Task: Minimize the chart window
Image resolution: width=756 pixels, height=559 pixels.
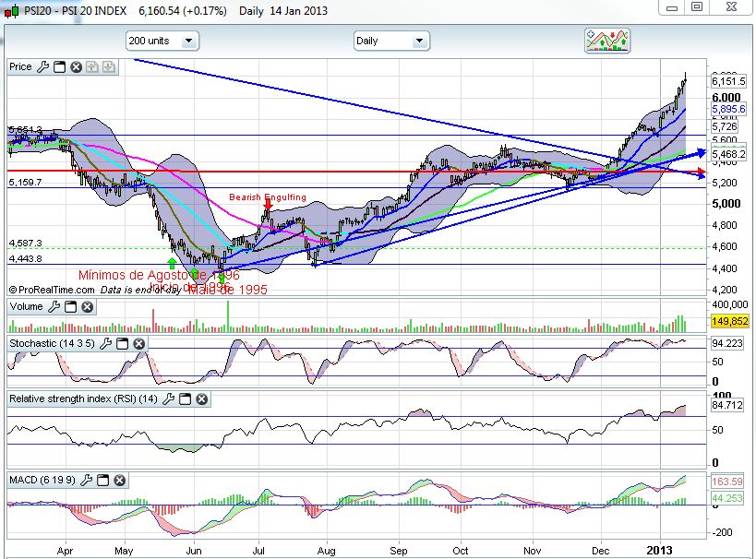Action: (672, 7)
